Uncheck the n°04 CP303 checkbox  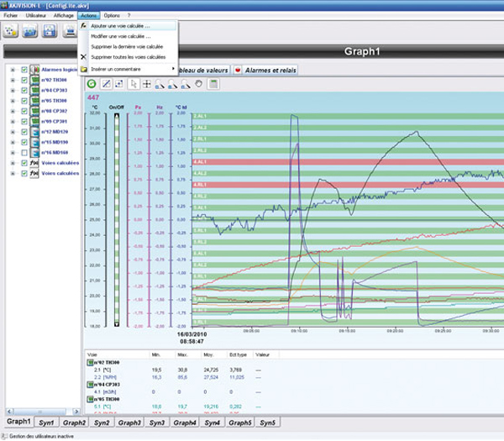pyautogui.click(x=24, y=91)
